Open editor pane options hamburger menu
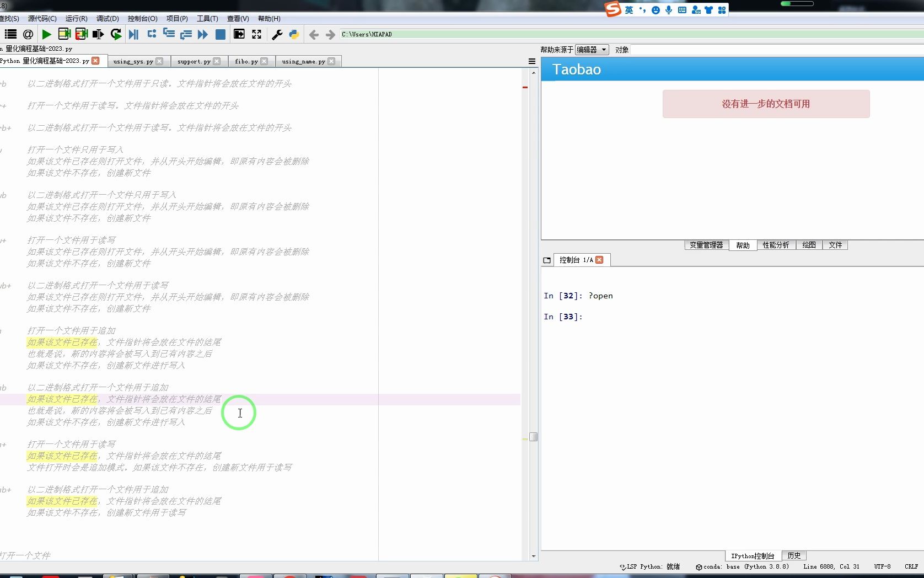The image size is (924, 578). coord(532,61)
